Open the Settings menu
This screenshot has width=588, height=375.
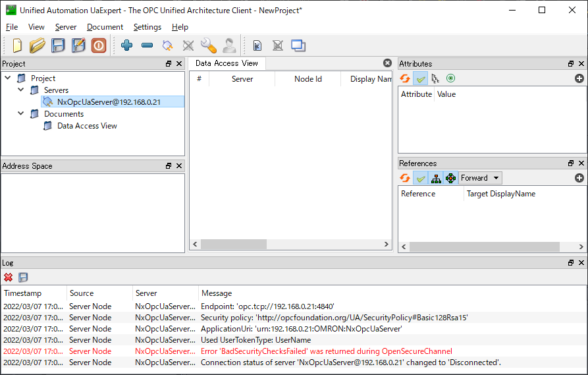[x=147, y=27]
